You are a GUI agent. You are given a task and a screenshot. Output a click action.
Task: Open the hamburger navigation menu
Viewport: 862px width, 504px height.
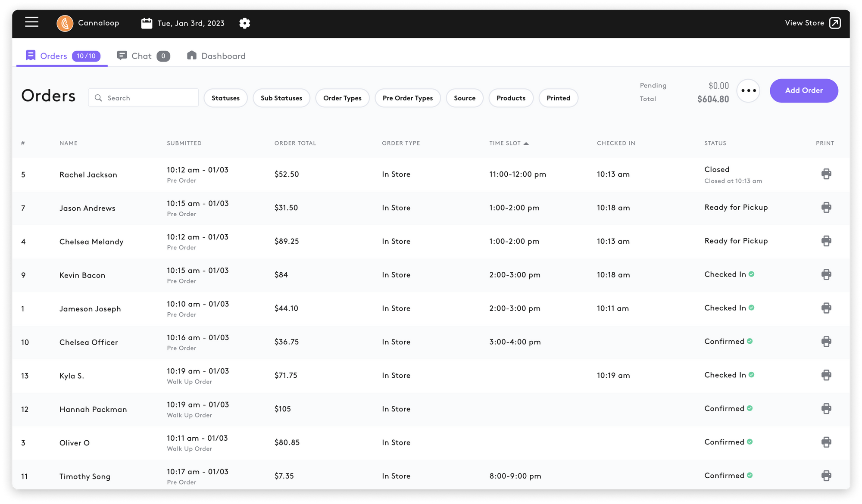31,22
